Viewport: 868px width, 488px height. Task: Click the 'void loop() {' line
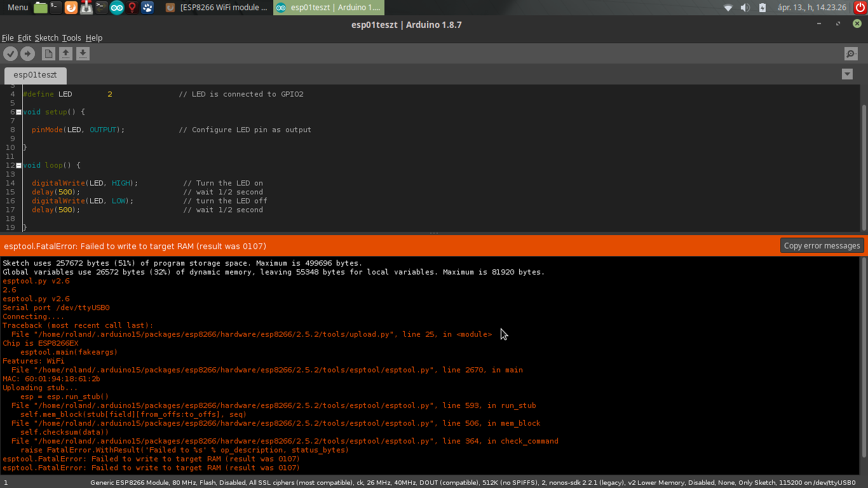click(52, 165)
